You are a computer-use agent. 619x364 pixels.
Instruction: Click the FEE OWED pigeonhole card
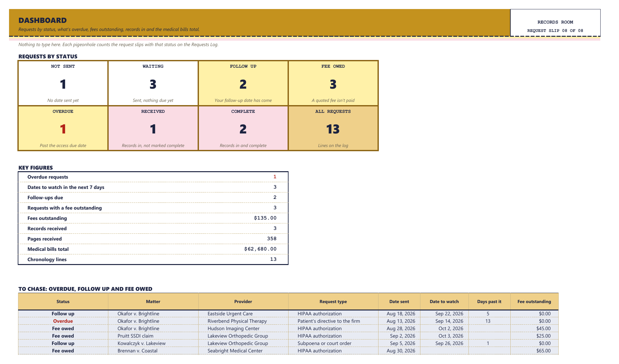click(x=333, y=83)
